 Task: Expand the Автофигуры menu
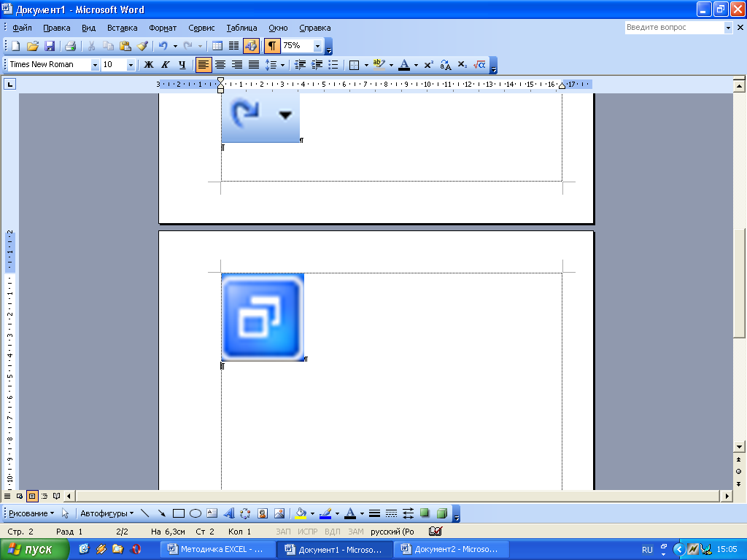107,513
